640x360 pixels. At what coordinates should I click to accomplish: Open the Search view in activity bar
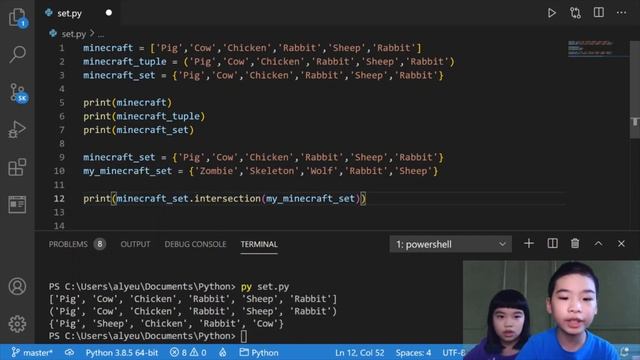(x=17, y=54)
